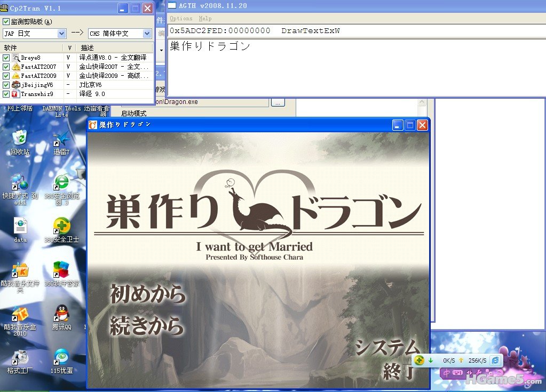Click 初めから to start a new game
The image size is (546, 392).
click(147, 294)
